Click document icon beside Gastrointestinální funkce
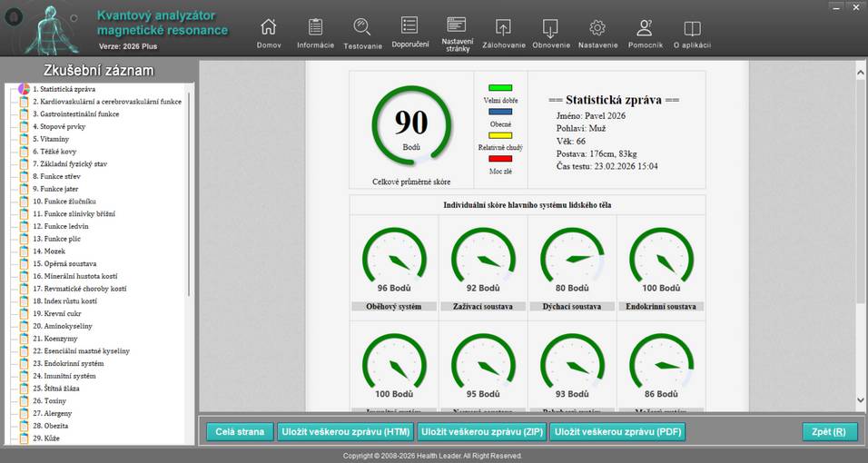Viewport: 868px width, 463px height. click(24, 114)
